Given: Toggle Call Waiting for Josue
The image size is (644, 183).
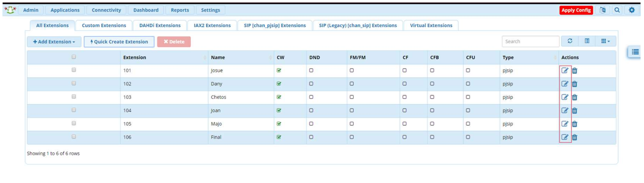Looking at the screenshot, I should click(x=279, y=70).
